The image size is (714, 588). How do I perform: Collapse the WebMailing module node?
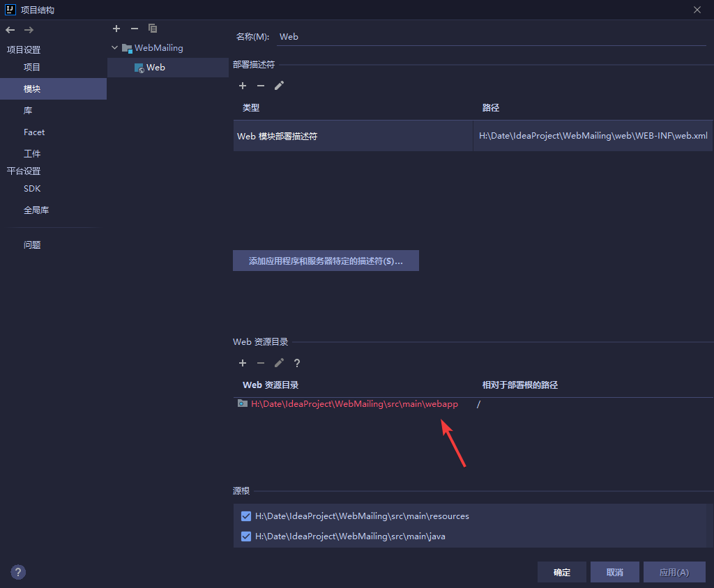[x=115, y=47]
